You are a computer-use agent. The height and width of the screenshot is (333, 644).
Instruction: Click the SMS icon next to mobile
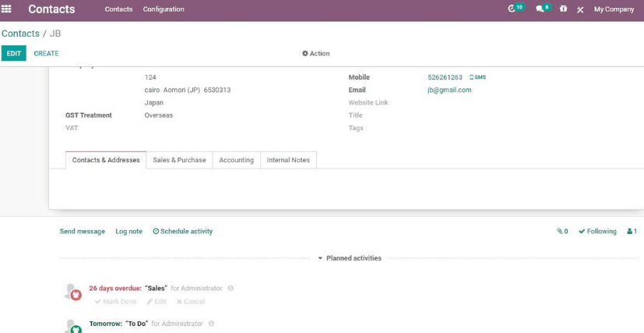(477, 78)
